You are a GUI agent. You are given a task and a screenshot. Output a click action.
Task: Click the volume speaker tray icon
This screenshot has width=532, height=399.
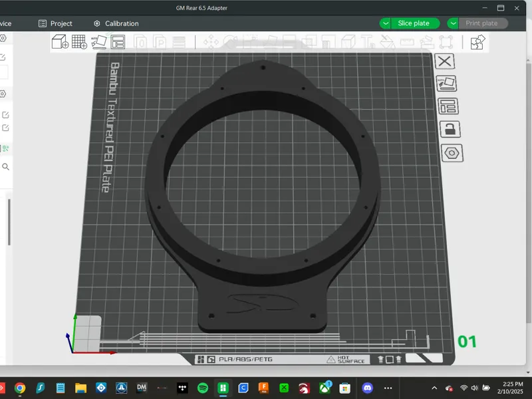click(x=474, y=388)
